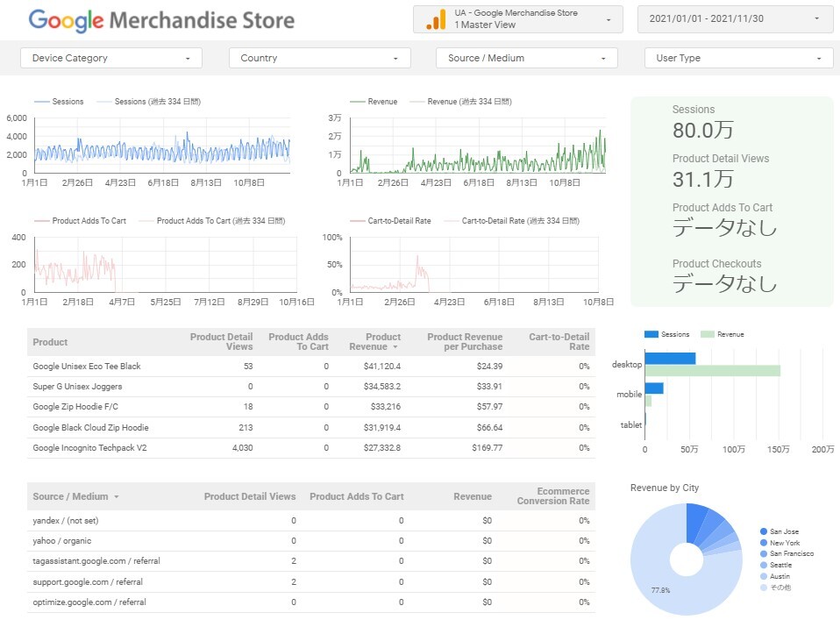The height and width of the screenshot is (627, 840).
Task: Click the Seattle legend marker in Revenue by City
Action: pos(763,566)
